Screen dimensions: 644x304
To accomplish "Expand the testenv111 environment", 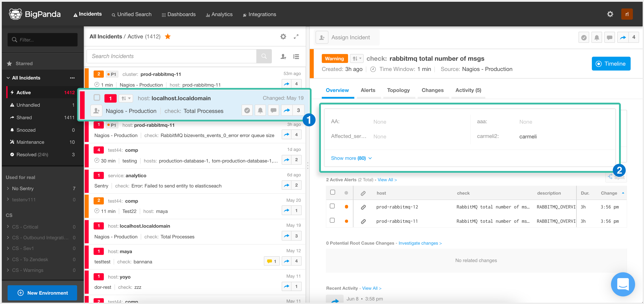I will (8, 199).
